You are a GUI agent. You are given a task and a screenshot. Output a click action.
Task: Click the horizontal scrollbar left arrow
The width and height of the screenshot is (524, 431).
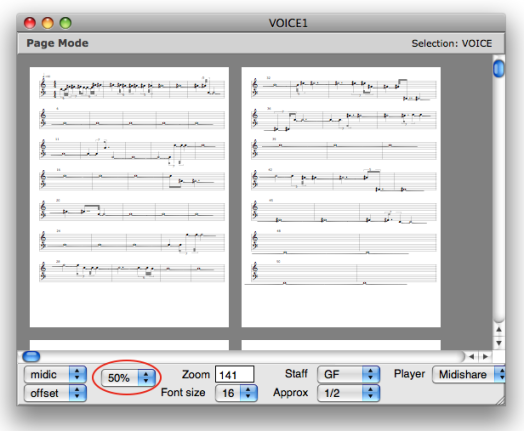click(x=471, y=356)
